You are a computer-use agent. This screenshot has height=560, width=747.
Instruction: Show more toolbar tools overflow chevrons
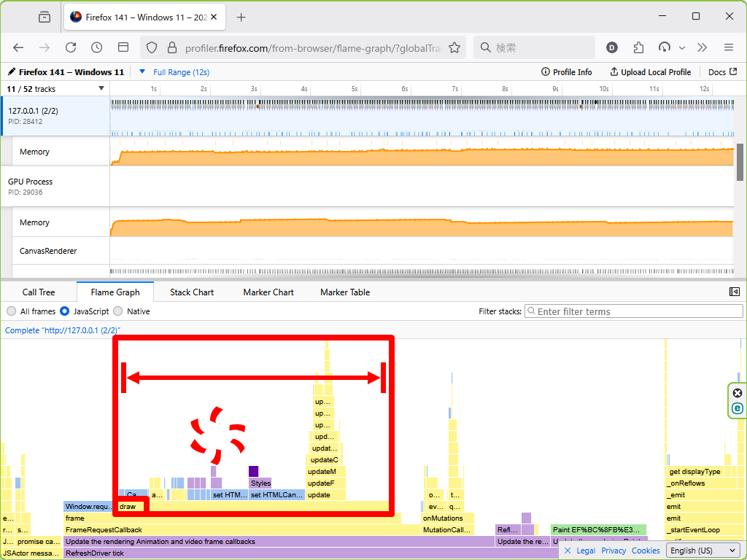click(703, 47)
